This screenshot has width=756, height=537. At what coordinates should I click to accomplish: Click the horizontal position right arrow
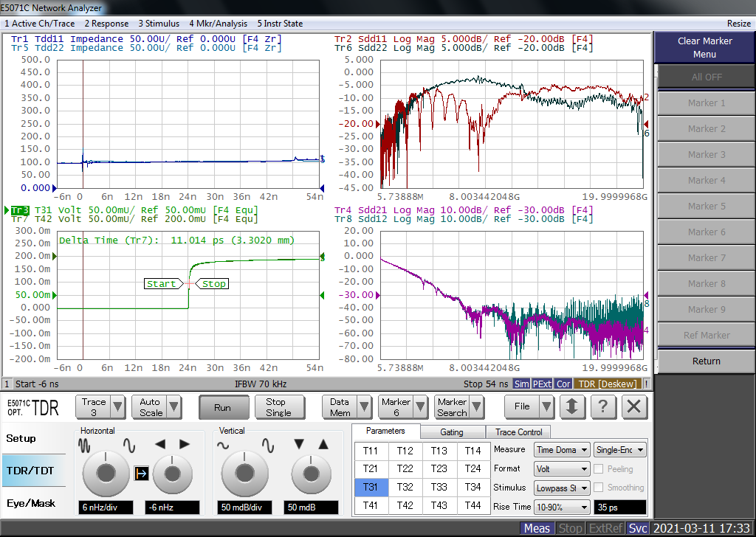coord(185,444)
